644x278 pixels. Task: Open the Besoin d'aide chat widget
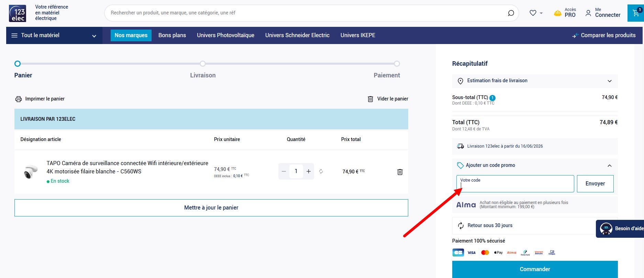click(620, 229)
